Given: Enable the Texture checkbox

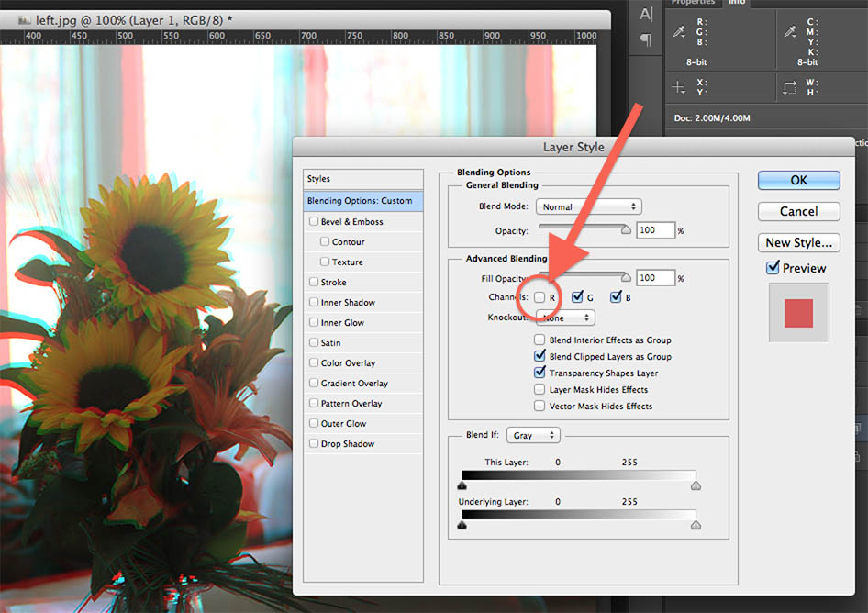Looking at the screenshot, I should coord(325,262).
